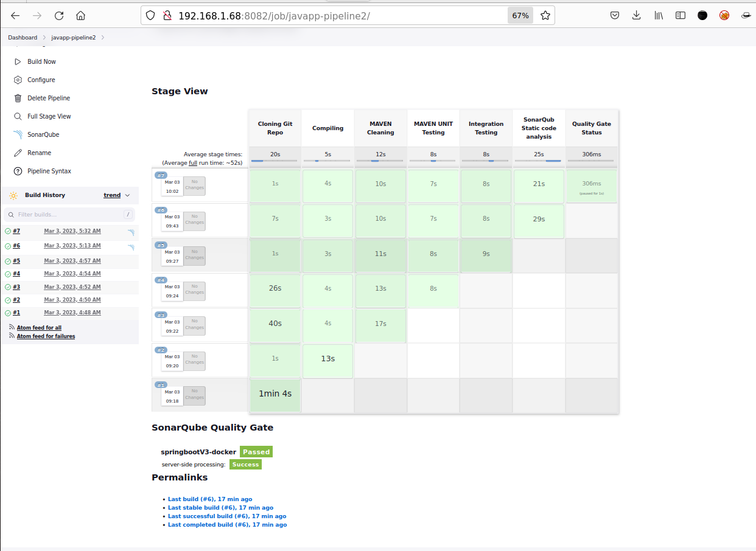Click springbootV3-docker project name
Viewport: 756px width, 551px height.
(198, 452)
